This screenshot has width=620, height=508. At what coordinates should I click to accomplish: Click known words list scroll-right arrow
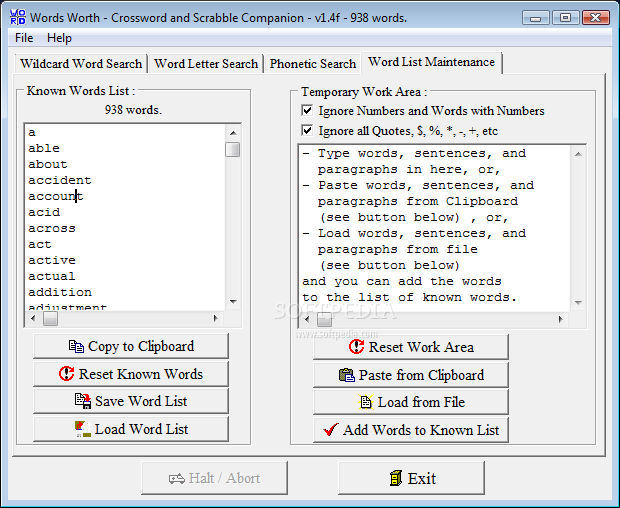[216, 318]
